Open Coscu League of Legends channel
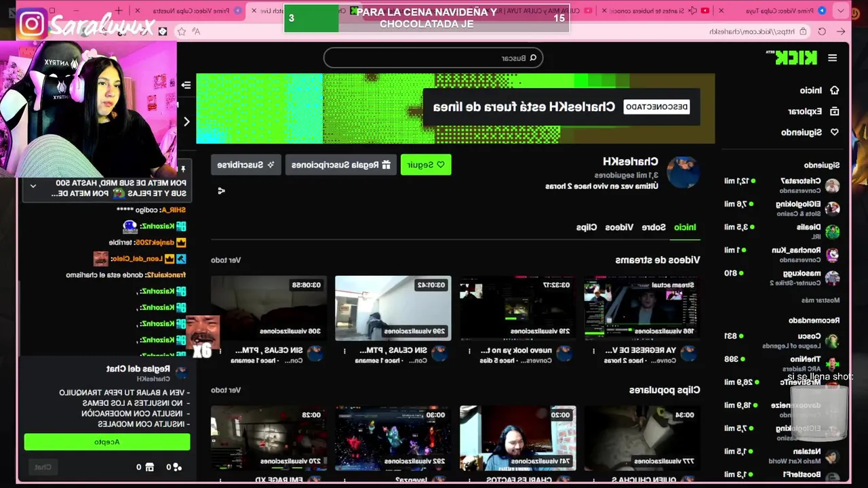Viewport: 868px width, 488px height. [x=782, y=340]
